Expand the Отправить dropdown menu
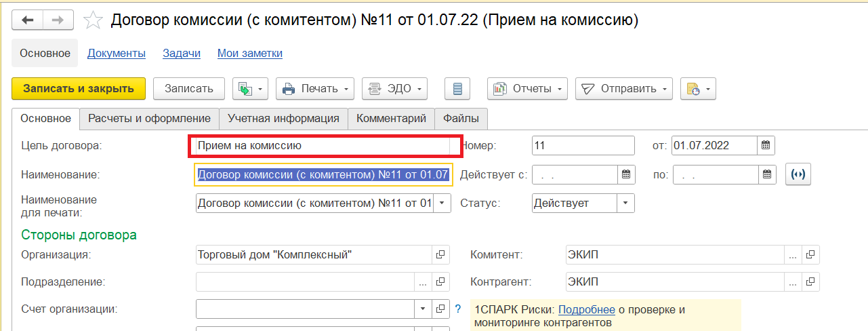Screen dimensions: 868x331 pos(624,88)
